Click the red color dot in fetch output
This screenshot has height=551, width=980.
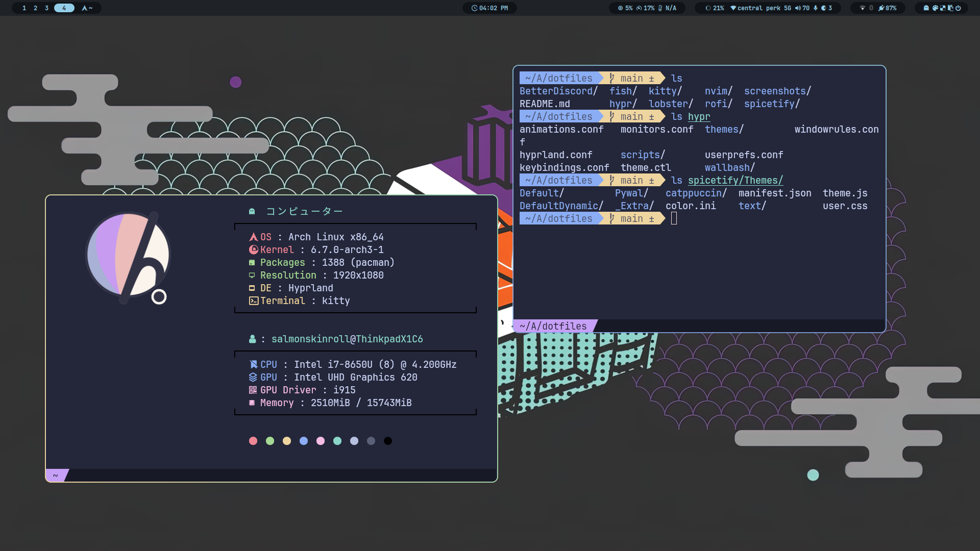[x=253, y=441]
